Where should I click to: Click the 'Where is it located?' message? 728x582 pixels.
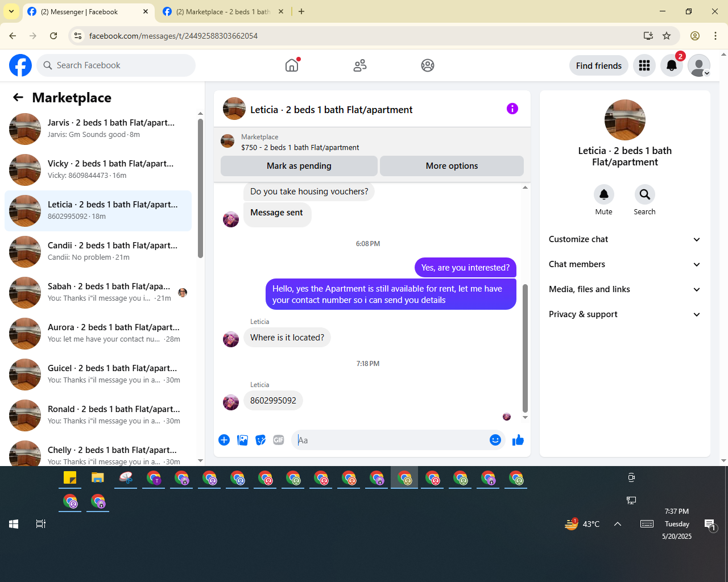(x=287, y=338)
